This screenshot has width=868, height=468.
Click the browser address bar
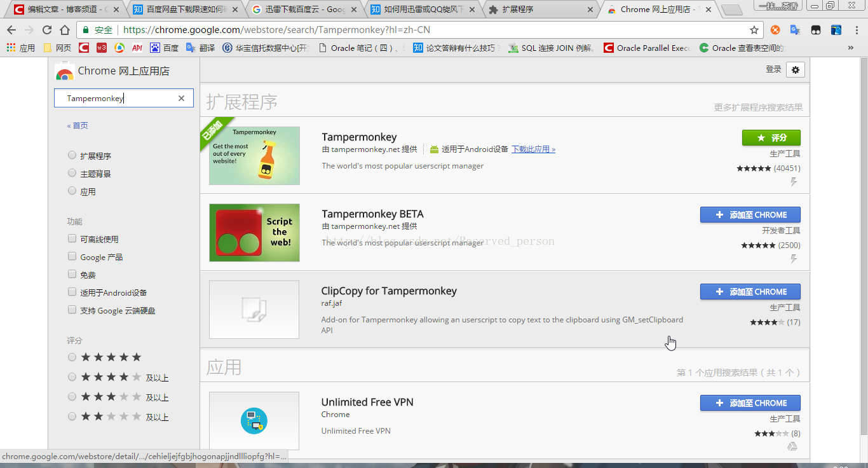[419, 30]
